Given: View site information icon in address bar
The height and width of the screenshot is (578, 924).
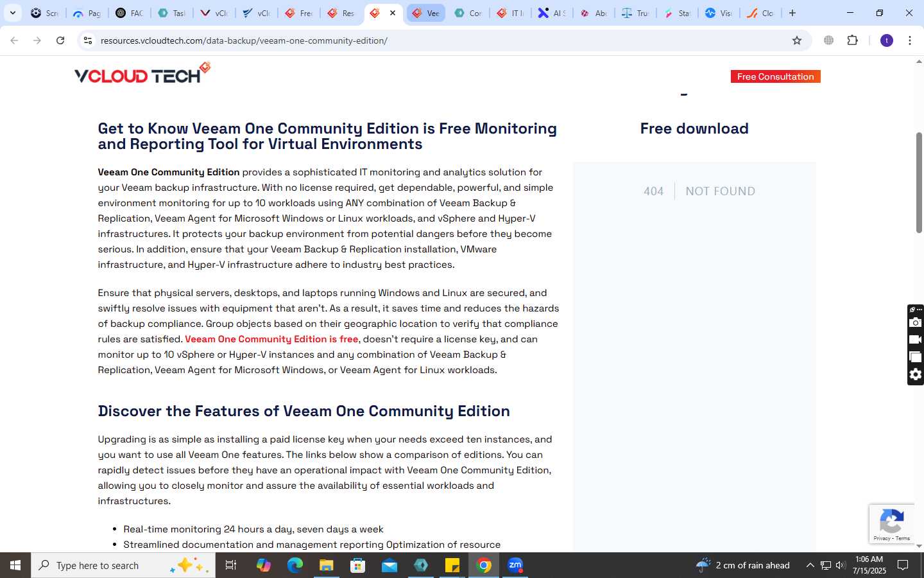Looking at the screenshot, I should 87,40.
